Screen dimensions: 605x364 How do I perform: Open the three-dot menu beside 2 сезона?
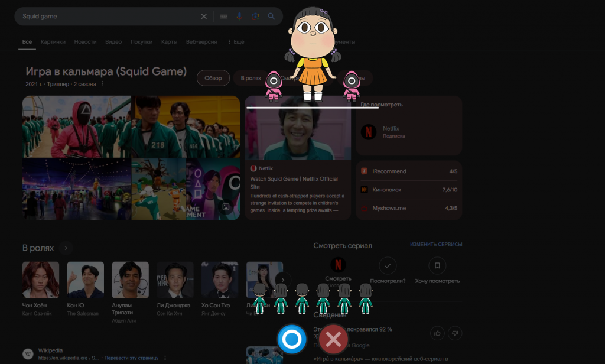click(x=102, y=84)
